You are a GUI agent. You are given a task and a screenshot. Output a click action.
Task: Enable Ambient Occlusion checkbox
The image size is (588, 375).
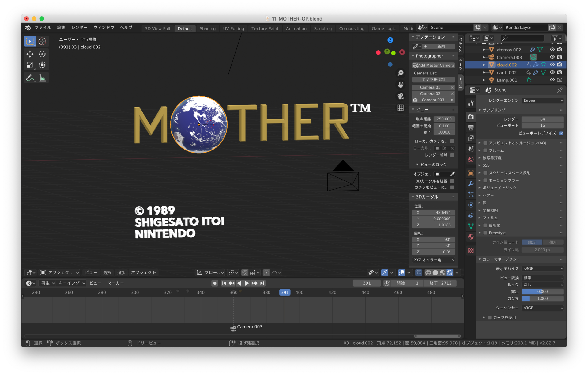coord(485,143)
